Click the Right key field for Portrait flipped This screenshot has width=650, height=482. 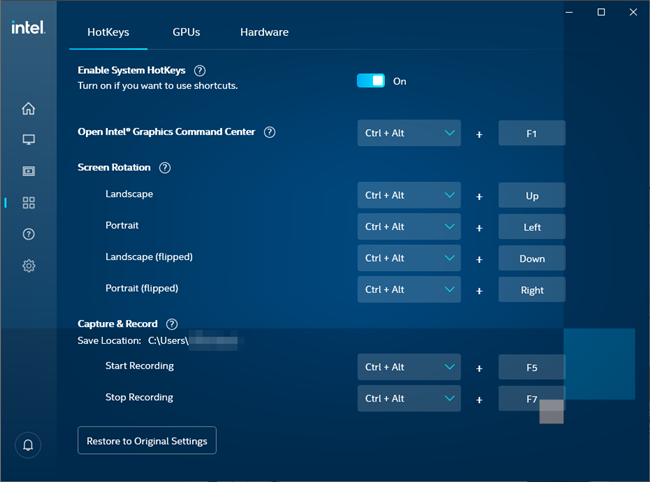coord(531,290)
